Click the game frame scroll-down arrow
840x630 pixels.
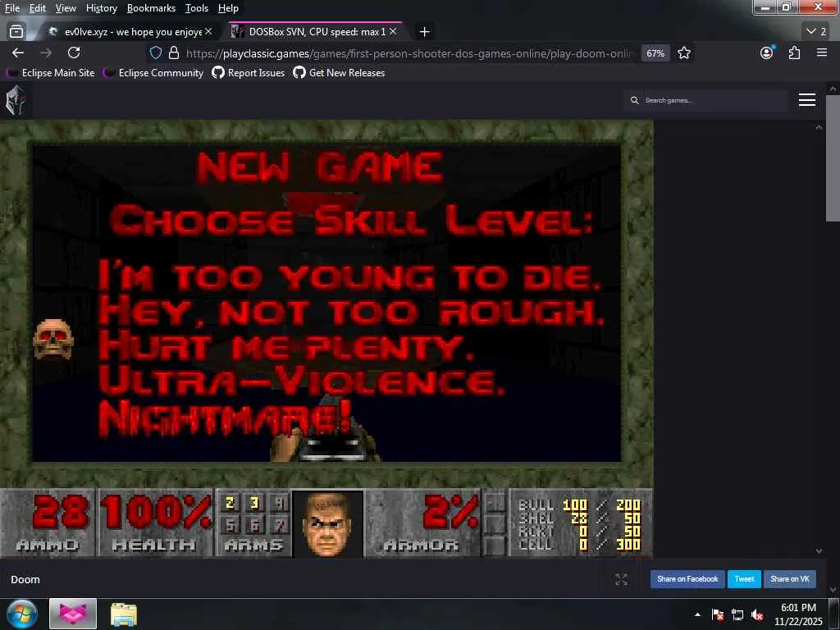pos(819,550)
